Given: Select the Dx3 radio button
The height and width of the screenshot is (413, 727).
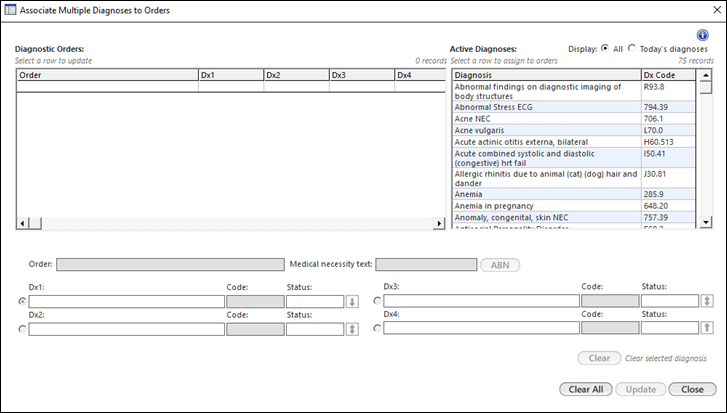Looking at the screenshot, I should click(x=377, y=301).
